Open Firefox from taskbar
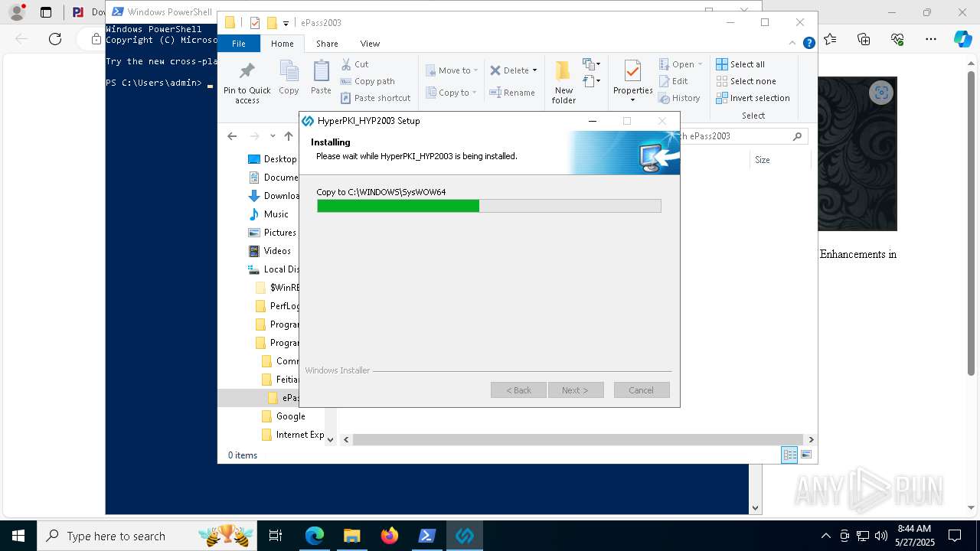 tap(390, 536)
